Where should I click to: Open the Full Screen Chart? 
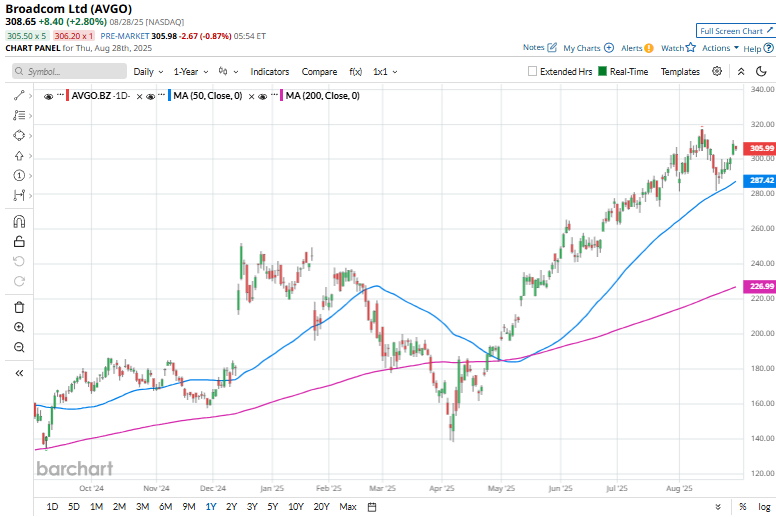point(735,31)
